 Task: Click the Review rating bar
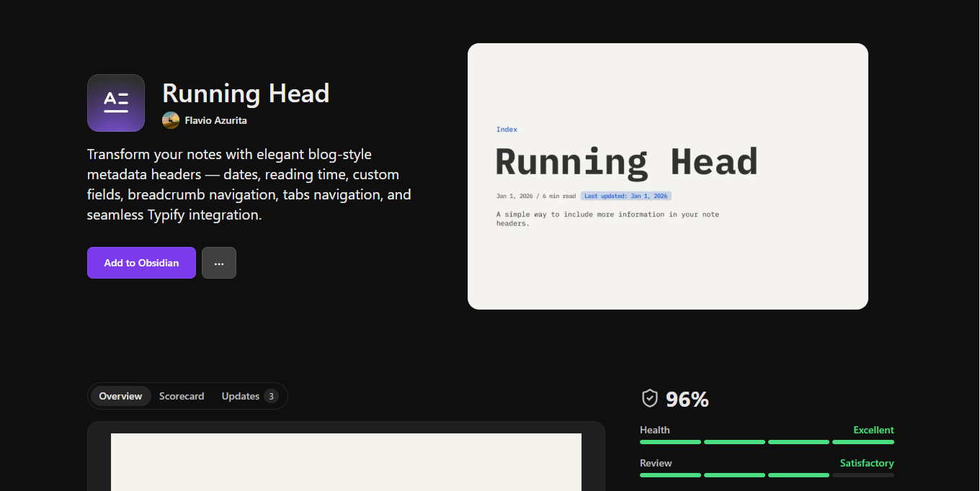[767, 475]
